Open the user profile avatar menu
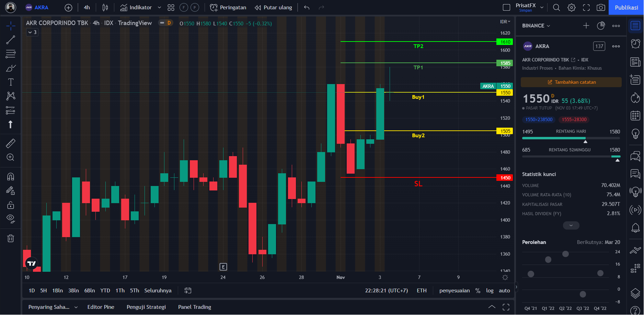 tap(11, 7)
